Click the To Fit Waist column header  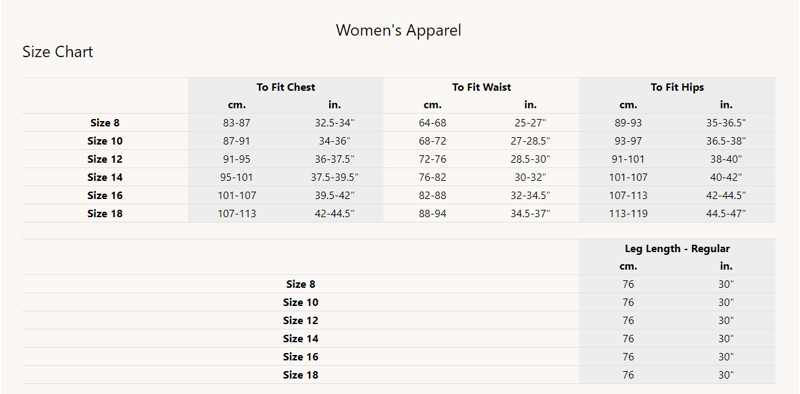coord(481,87)
